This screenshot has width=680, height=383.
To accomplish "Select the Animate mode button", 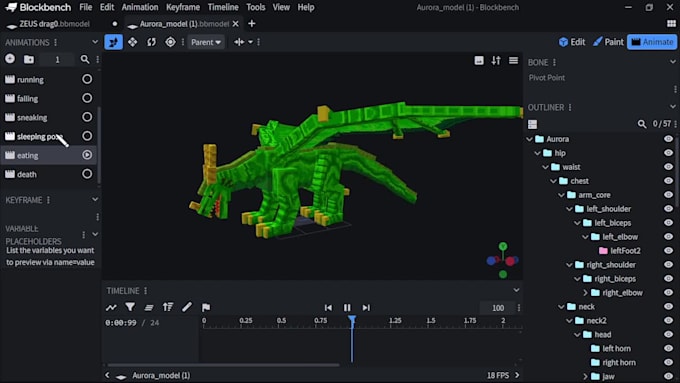I will [652, 42].
